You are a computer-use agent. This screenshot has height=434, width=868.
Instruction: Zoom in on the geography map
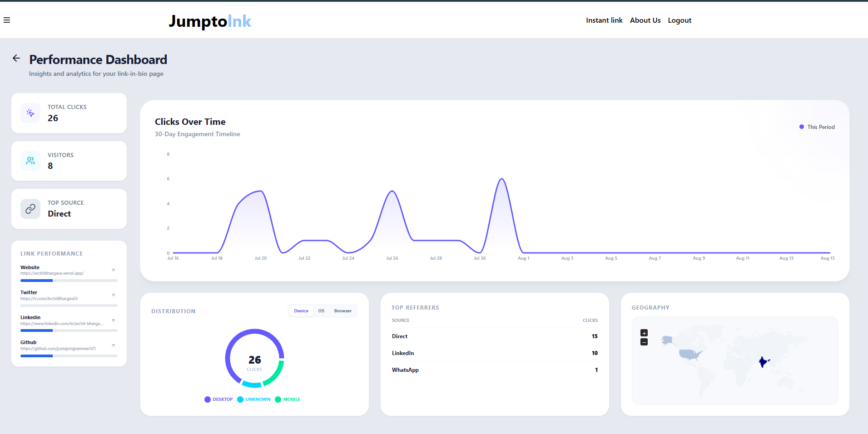(x=644, y=333)
